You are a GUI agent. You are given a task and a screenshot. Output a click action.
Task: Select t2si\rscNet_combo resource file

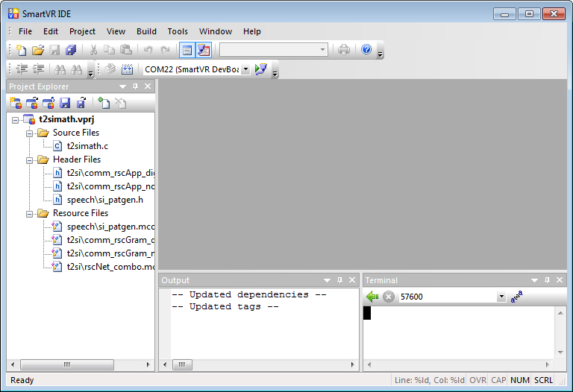click(x=110, y=267)
